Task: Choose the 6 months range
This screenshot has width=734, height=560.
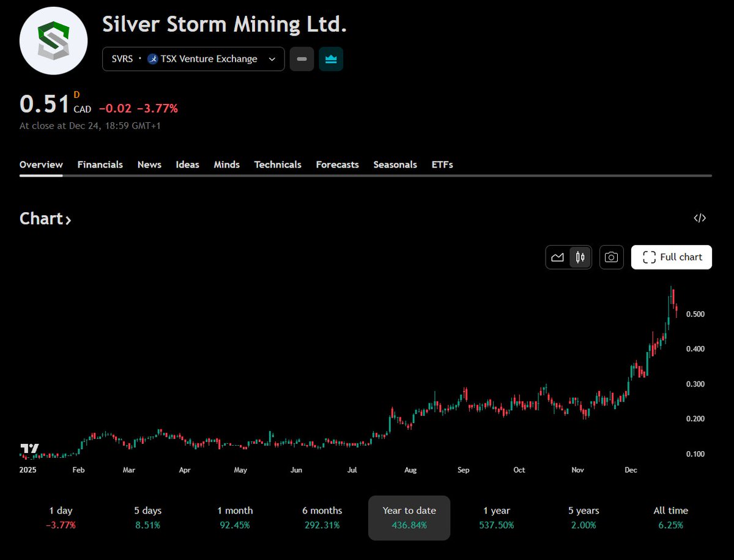Action: coord(322,517)
